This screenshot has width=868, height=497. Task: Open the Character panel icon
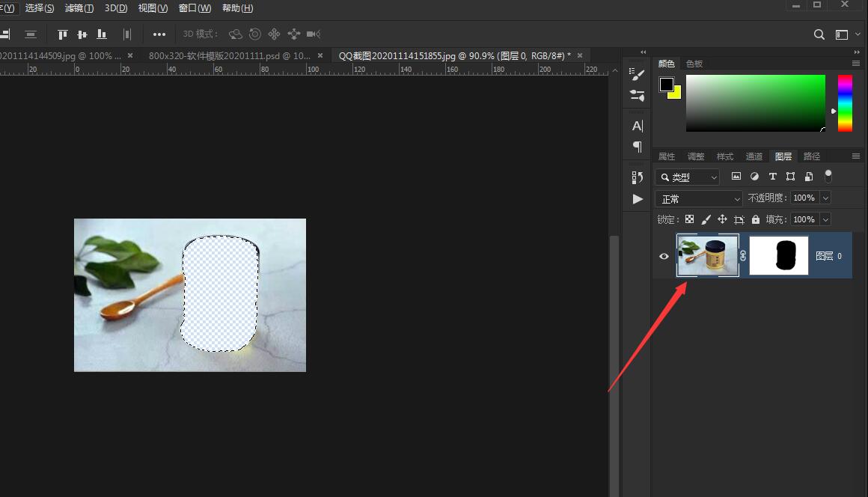[638, 126]
